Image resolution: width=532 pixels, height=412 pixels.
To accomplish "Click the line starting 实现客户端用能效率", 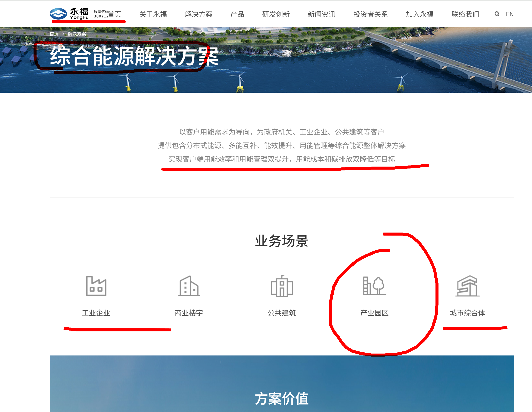I will [x=282, y=159].
